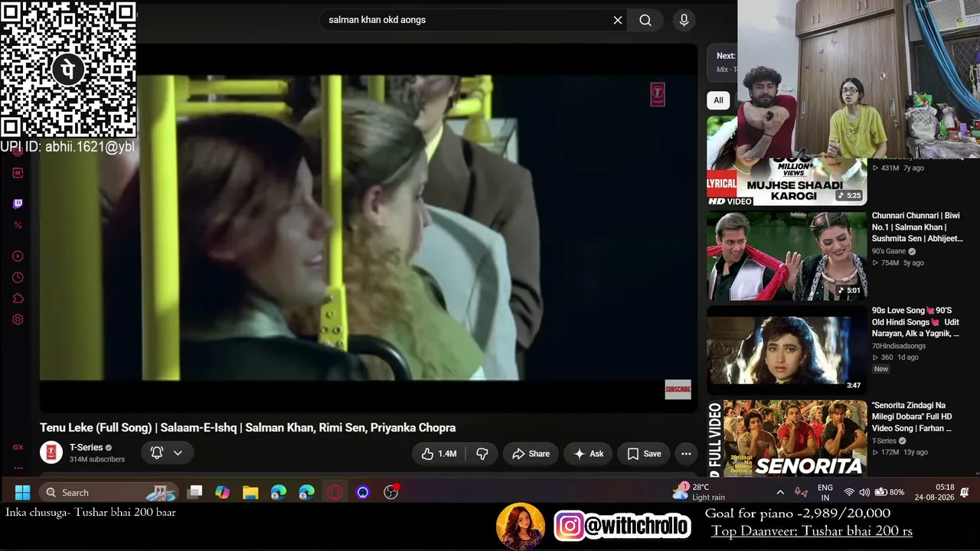Open the purple circle app on the taskbar
Viewport: 980px width, 551px height.
[x=363, y=492]
